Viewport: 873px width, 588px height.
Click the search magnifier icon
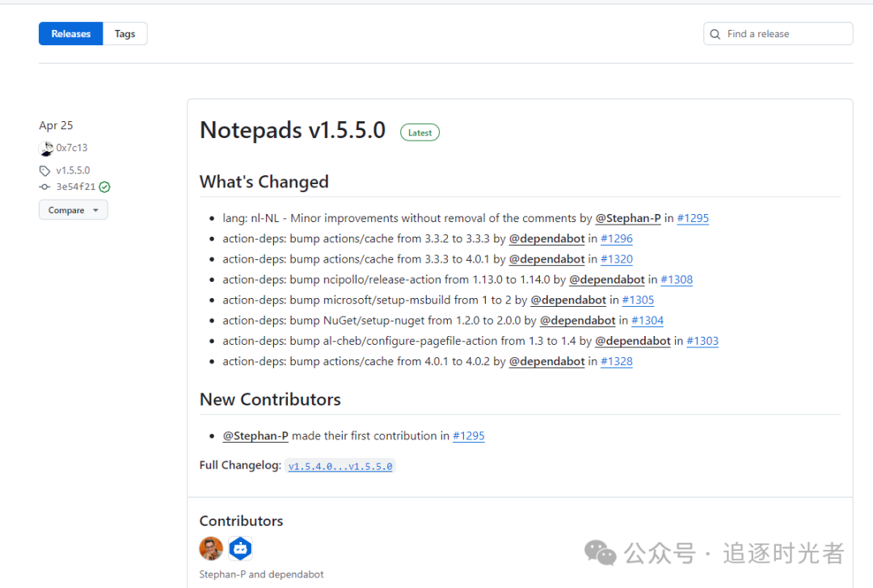point(715,34)
